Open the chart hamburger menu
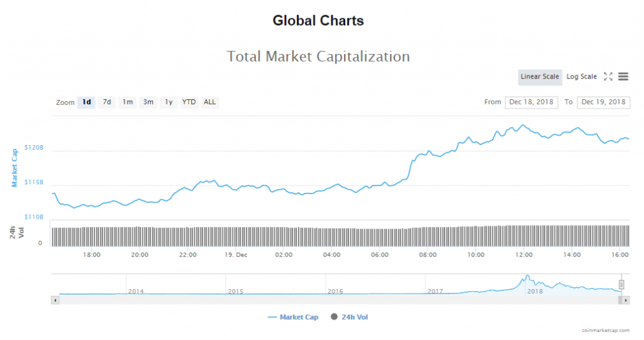 [623, 77]
